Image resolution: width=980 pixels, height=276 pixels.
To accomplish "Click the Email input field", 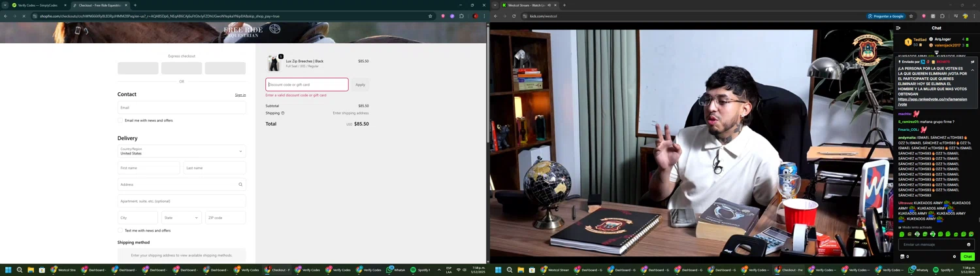I will (182, 107).
